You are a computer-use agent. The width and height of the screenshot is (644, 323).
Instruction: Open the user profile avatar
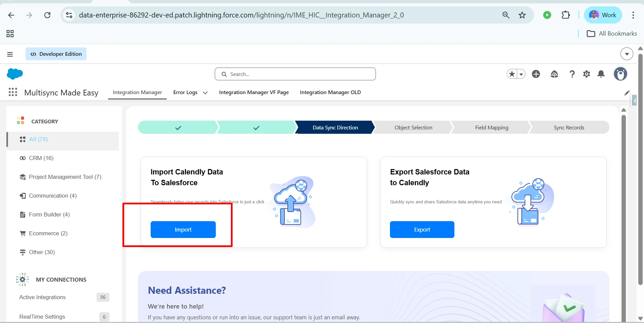coord(620,74)
